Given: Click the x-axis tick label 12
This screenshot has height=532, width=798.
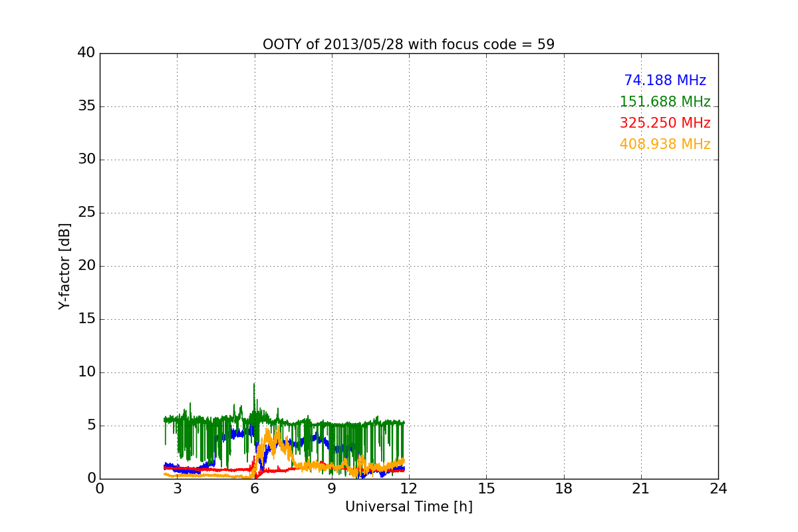Looking at the screenshot, I should coord(409,489).
